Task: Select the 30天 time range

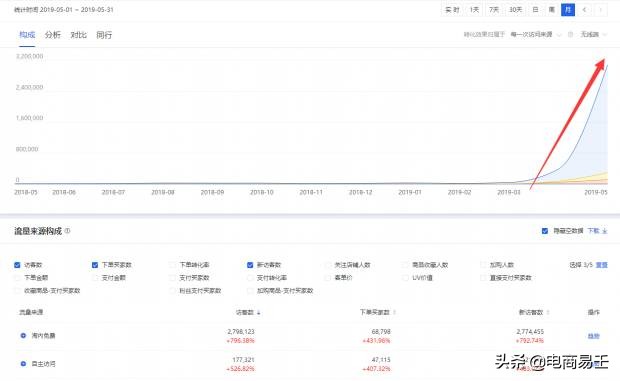Action: pos(515,9)
